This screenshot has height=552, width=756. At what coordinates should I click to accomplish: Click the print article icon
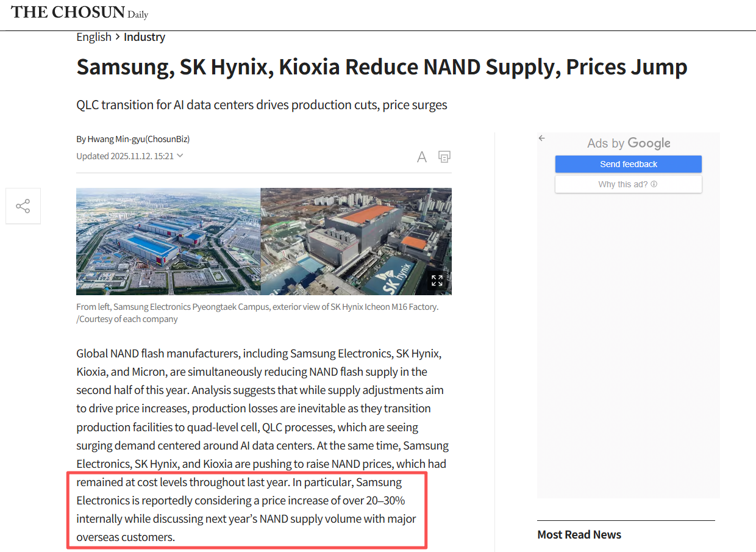pyautogui.click(x=444, y=157)
